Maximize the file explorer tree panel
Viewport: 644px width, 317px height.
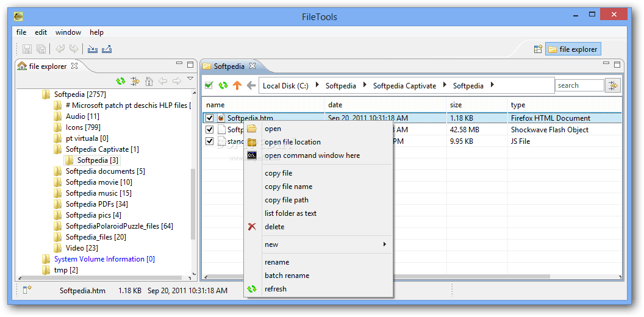[x=190, y=65]
